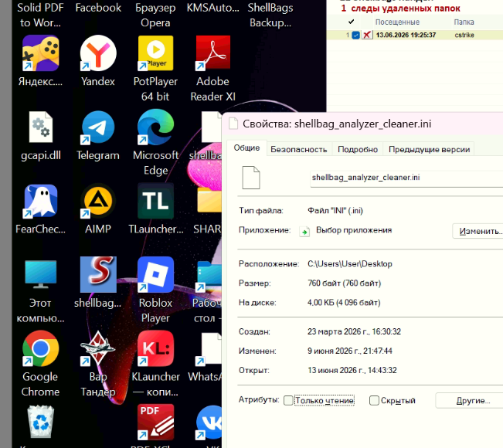Click the file name field in properties
The width and height of the screenshot is (503, 448).
406,178
